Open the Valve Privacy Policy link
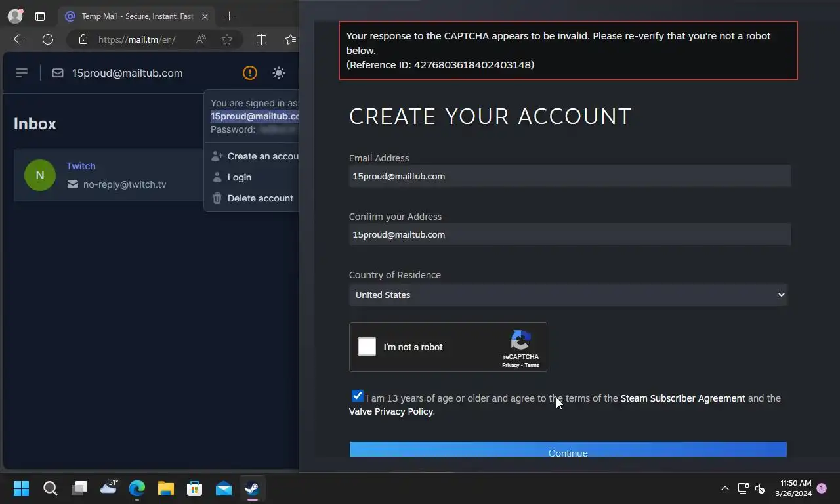 tap(390, 411)
